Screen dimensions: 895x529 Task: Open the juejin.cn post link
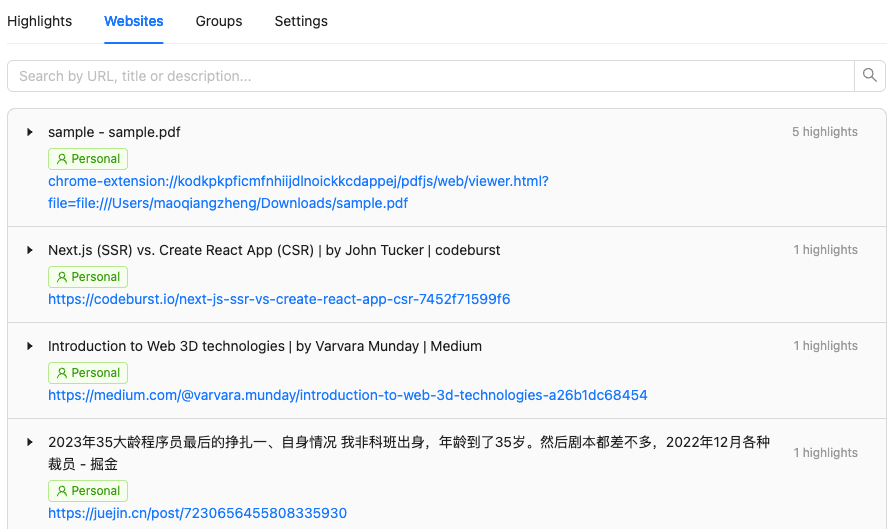[197, 513]
